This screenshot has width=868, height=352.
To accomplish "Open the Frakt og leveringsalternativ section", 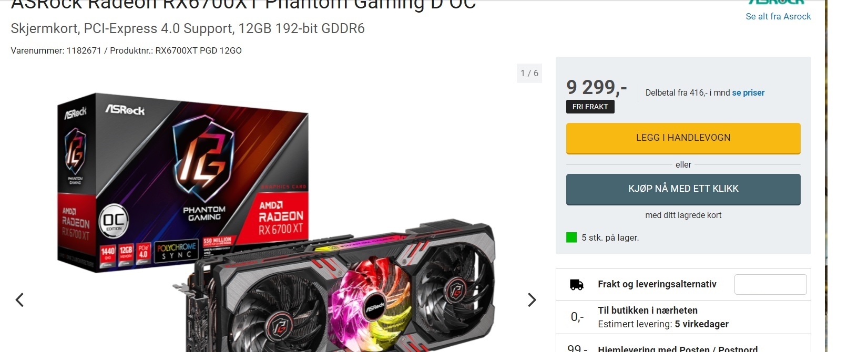I will click(x=657, y=284).
